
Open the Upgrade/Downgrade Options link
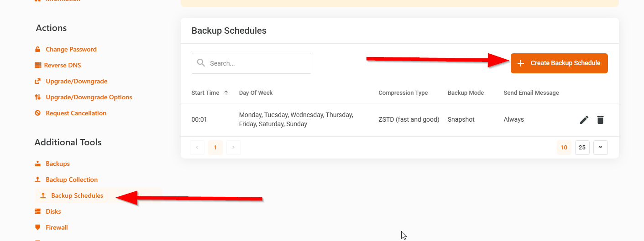pyautogui.click(x=89, y=97)
